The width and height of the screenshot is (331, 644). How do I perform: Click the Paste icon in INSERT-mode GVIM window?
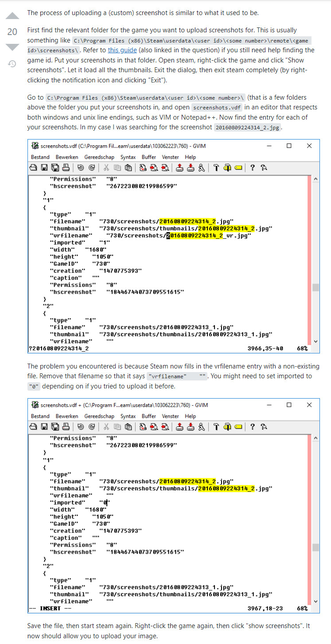(x=128, y=427)
